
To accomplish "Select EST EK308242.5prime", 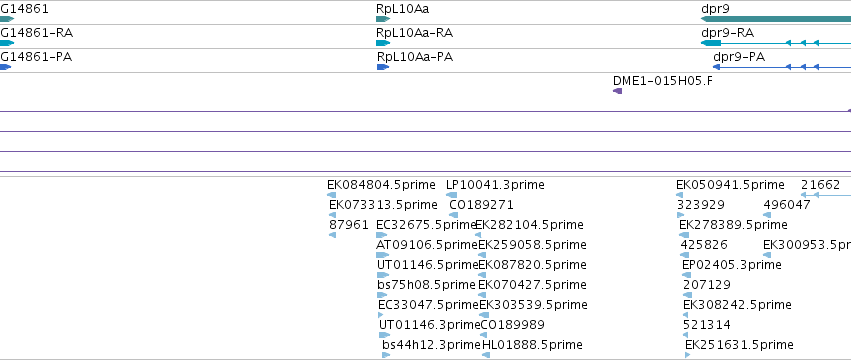I will (x=737, y=306).
